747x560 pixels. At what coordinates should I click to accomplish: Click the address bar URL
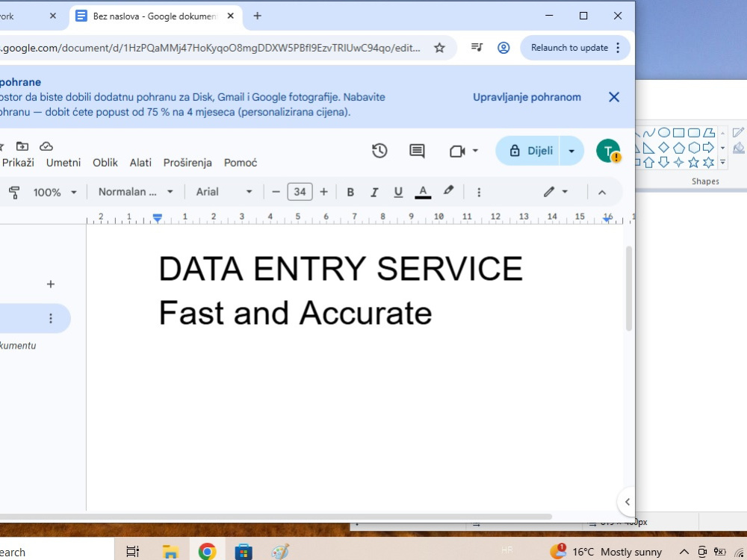pyautogui.click(x=210, y=48)
